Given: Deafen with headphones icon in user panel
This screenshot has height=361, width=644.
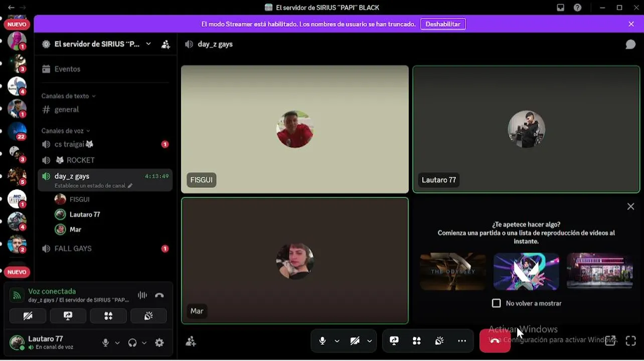Looking at the screenshot, I should (x=132, y=343).
